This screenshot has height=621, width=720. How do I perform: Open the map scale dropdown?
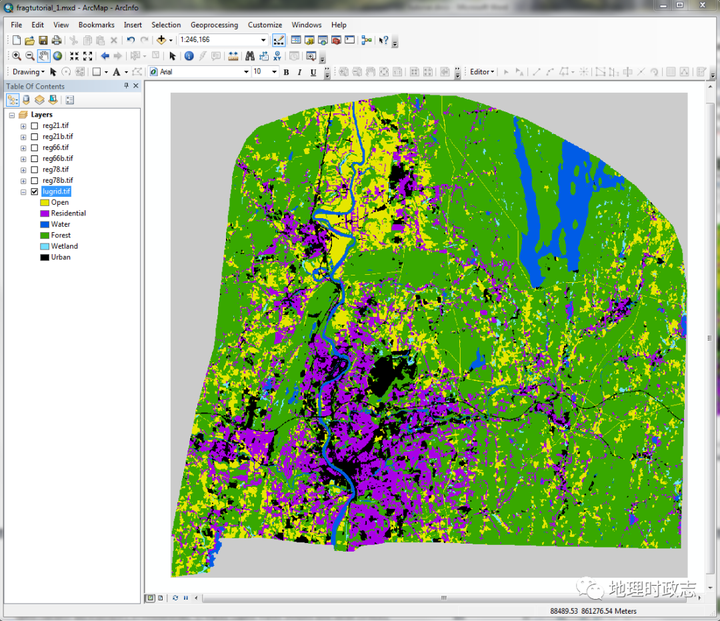coord(264,40)
